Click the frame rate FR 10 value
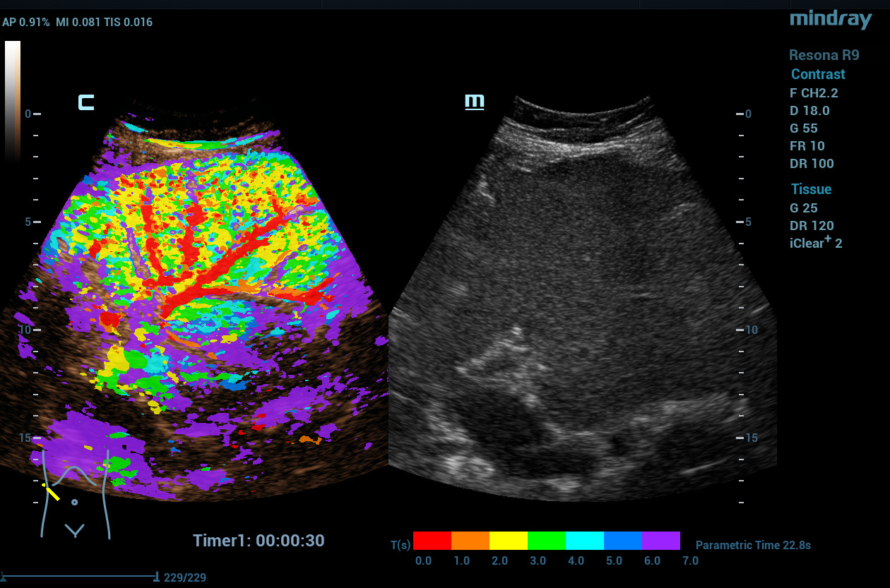 click(807, 146)
